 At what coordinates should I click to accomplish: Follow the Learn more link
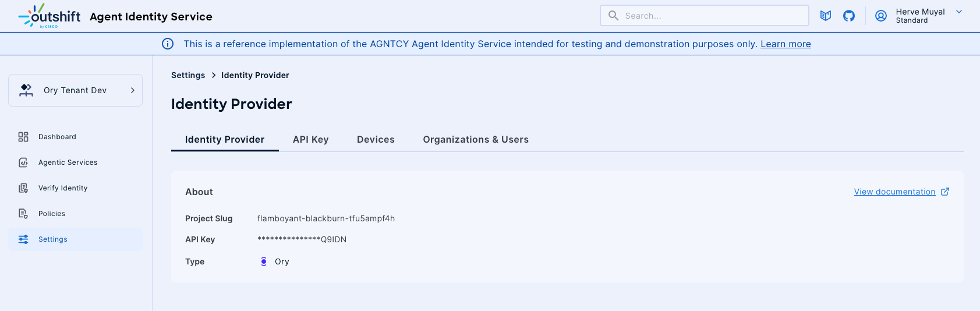click(786, 44)
